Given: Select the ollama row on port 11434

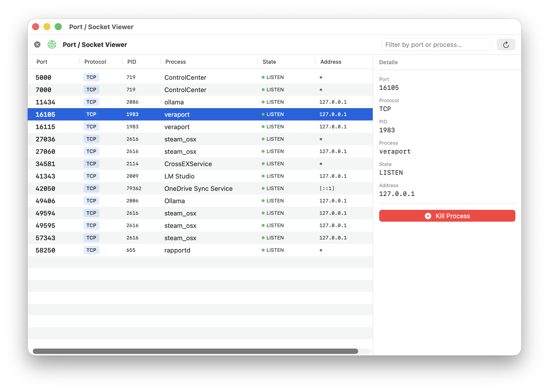Looking at the screenshot, I should tap(200, 102).
